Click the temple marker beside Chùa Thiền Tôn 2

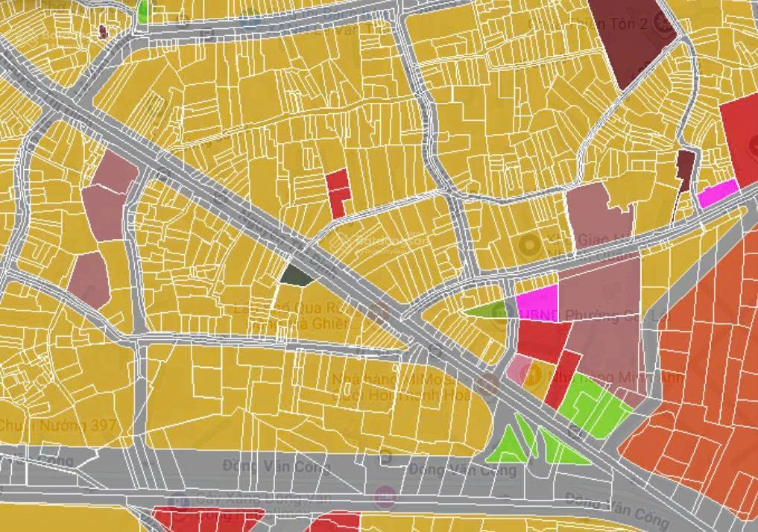pyautogui.click(x=663, y=22)
